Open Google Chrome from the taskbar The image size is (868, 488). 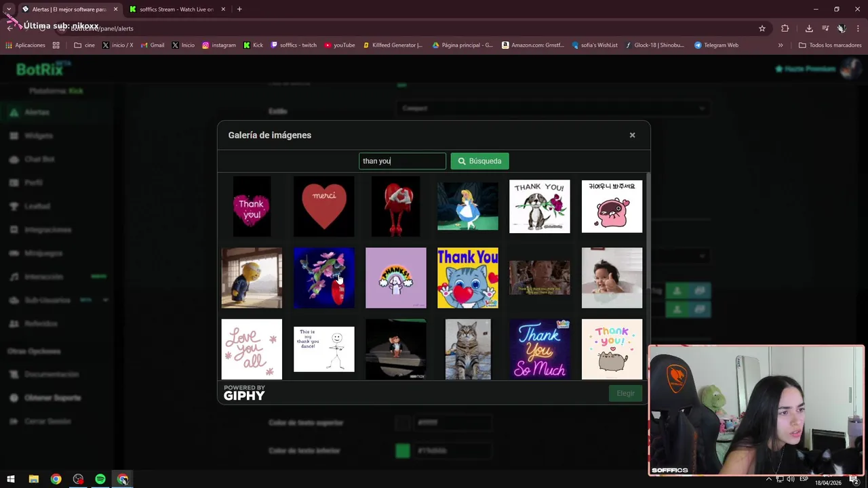[56, 479]
